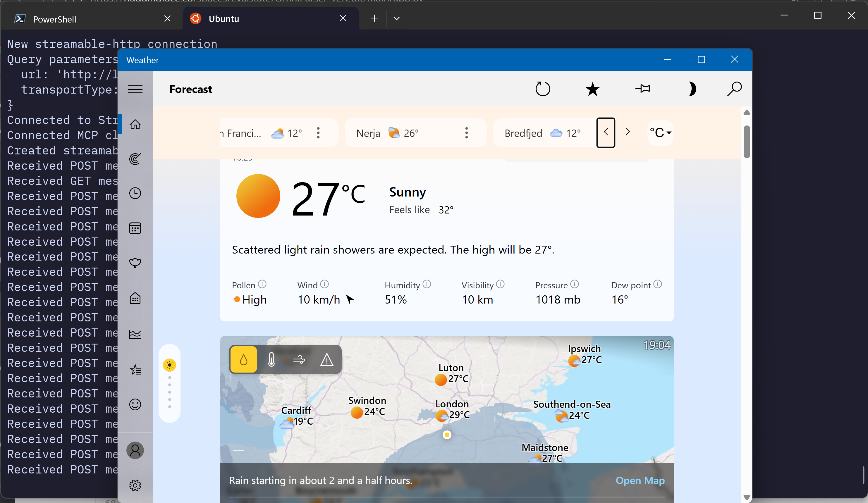Toggle dark mode moon icon
868x503 pixels.
click(692, 89)
